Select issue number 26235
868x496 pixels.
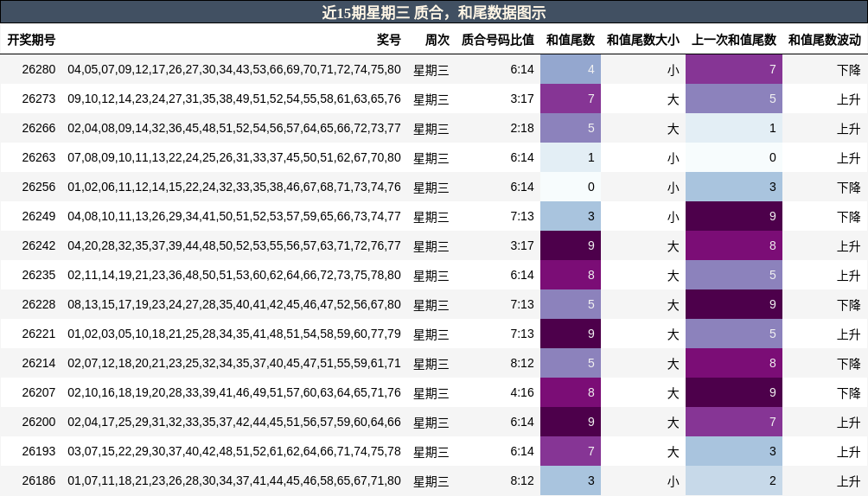pyautogui.click(x=39, y=275)
